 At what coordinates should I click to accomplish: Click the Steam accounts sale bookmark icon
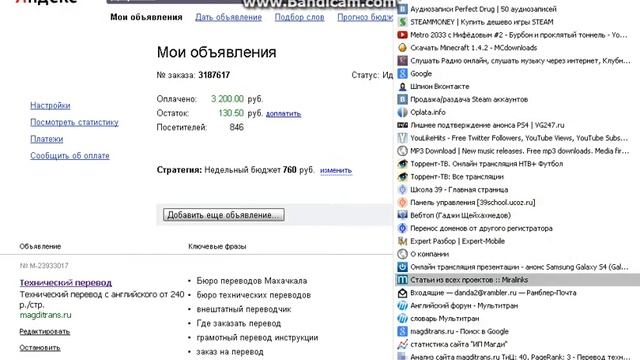pyautogui.click(x=402, y=100)
